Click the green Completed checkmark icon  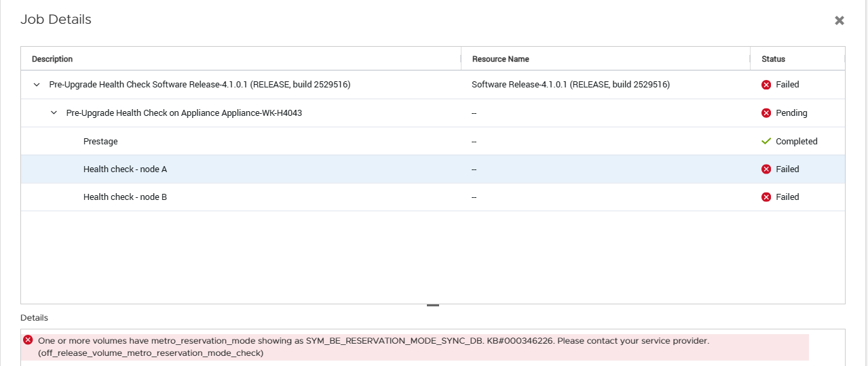(x=766, y=141)
